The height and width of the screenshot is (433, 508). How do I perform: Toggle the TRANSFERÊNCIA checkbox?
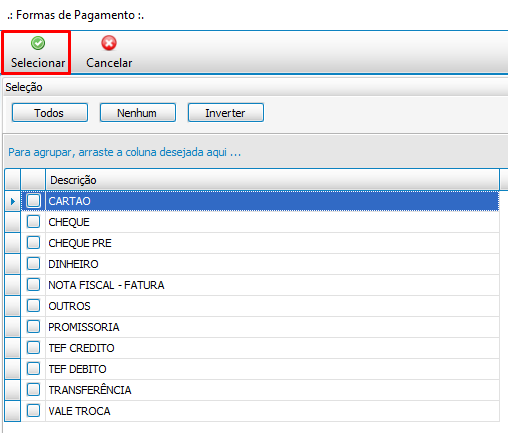pos(33,390)
